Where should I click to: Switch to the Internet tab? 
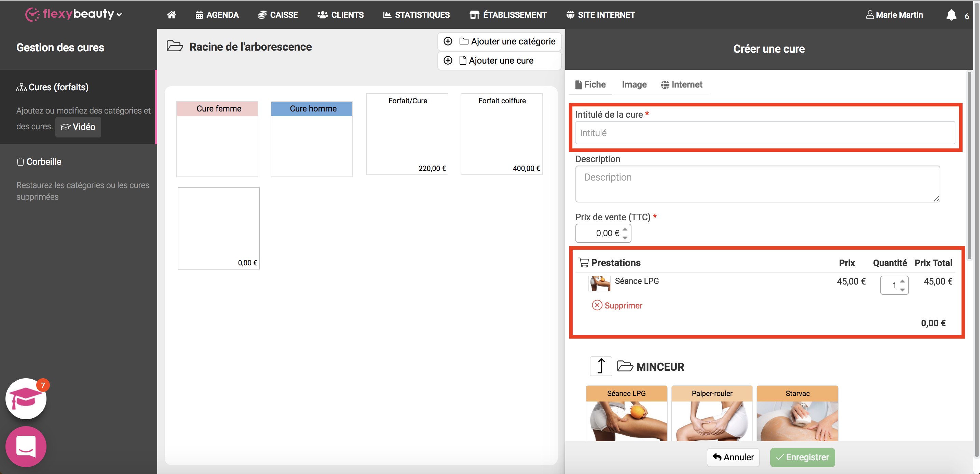tap(682, 84)
